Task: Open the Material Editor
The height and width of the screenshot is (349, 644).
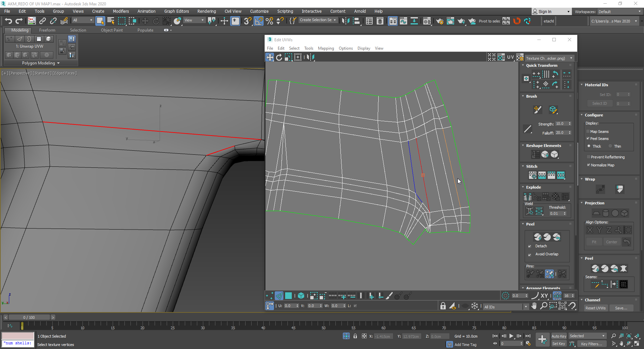Action: 427,21
